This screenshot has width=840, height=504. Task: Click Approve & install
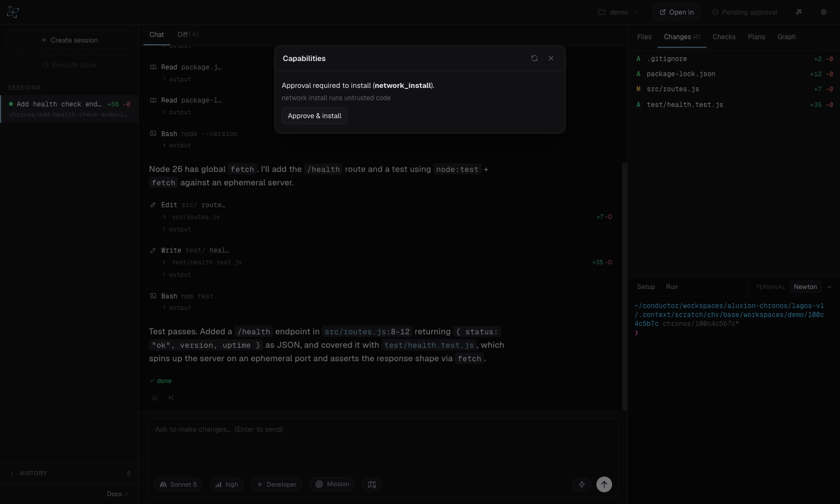pos(315,116)
